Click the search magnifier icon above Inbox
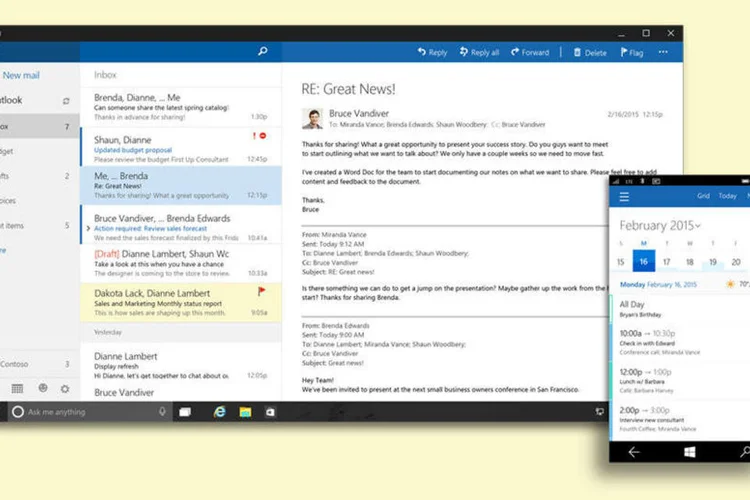750x500 pixels. (263, 51)
